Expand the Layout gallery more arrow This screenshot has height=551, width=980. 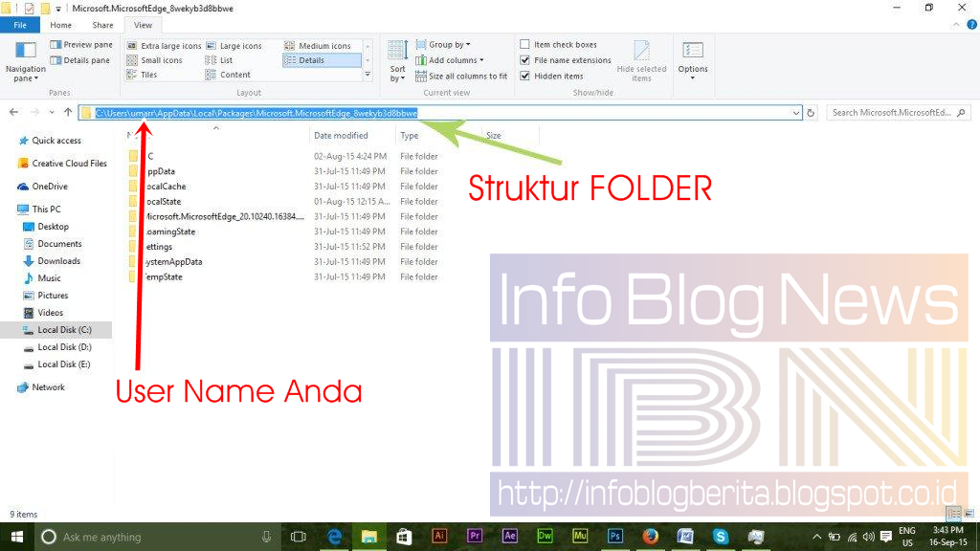[367, 75]
